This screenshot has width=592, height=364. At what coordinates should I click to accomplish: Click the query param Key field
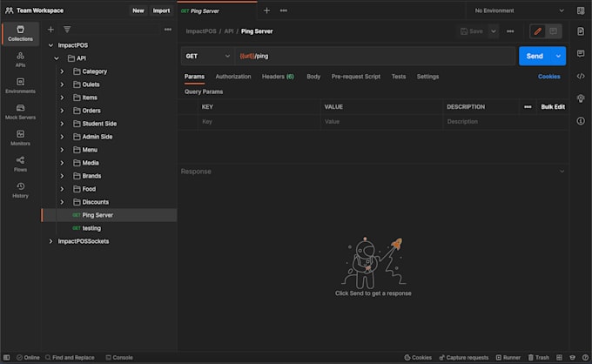(259, 122)
